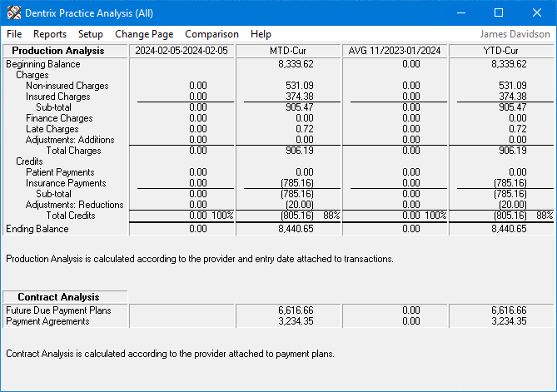Minimize the Practice Analysis window
Image resolution: width=557 pixels, height=392 pixels.
click(x=461, y=12)
